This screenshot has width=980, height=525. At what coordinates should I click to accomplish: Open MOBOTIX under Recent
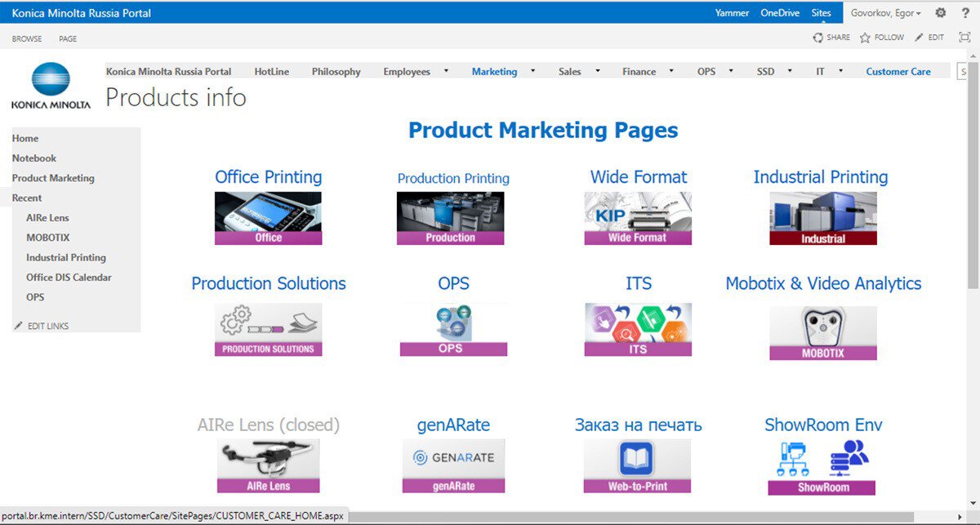[47, 238]
